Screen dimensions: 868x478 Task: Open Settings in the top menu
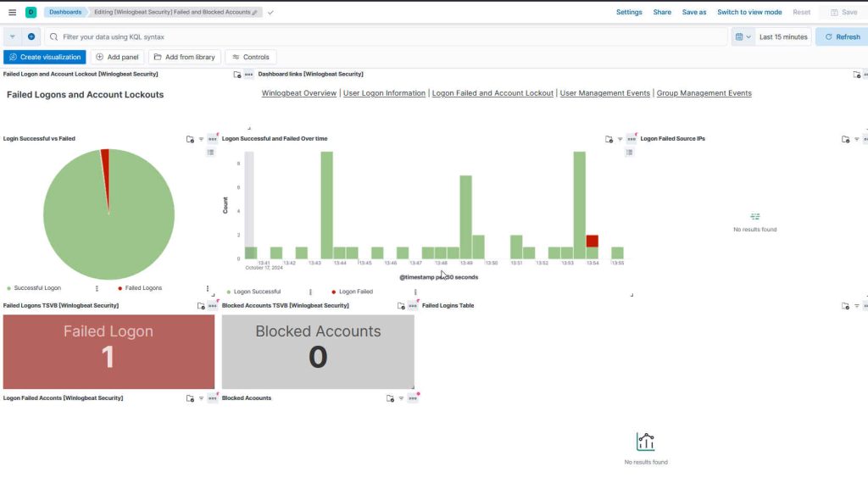(629, 13)
